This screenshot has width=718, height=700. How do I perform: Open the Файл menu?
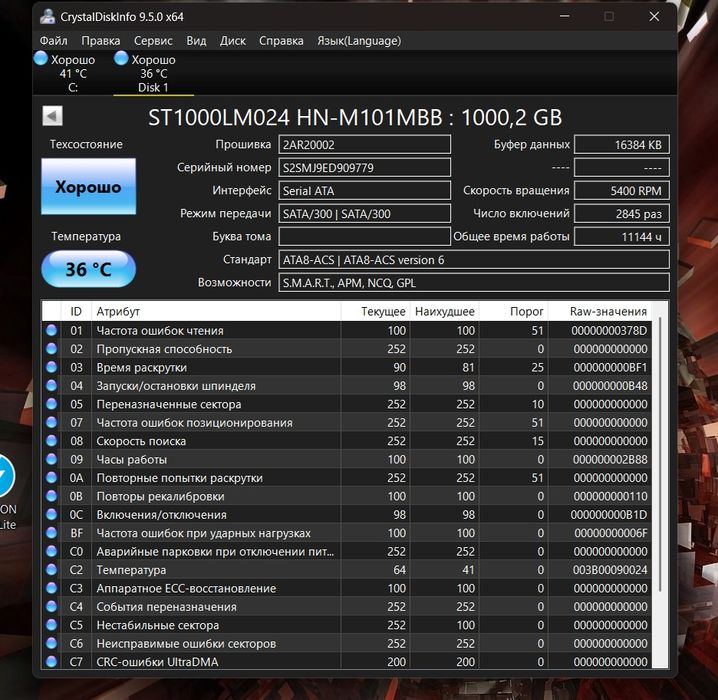tap(54, 41)
